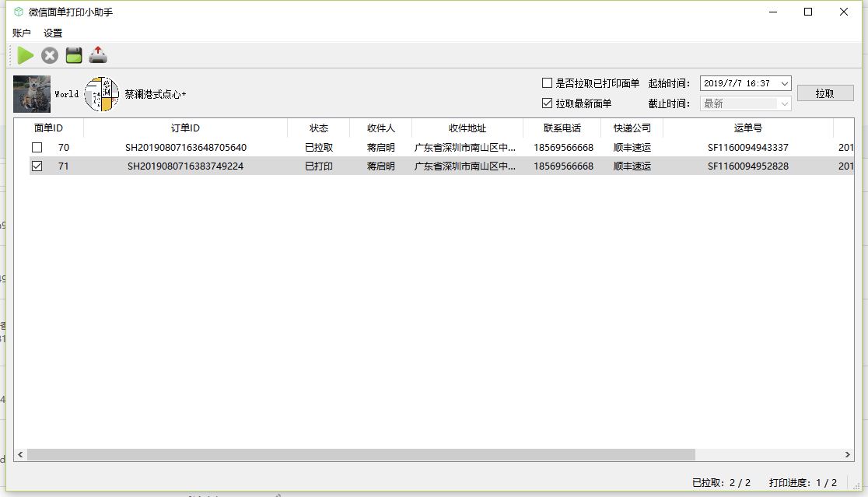This screenshot has width=868, height=497.
Task: Sort by 面单ID column header
Action: [49, 128]
